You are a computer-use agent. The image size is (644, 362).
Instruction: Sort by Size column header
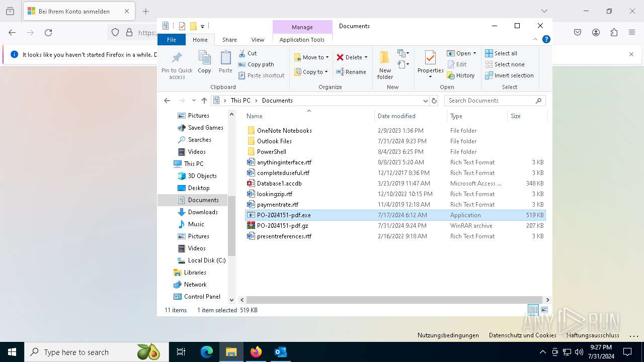click(527, 116)
